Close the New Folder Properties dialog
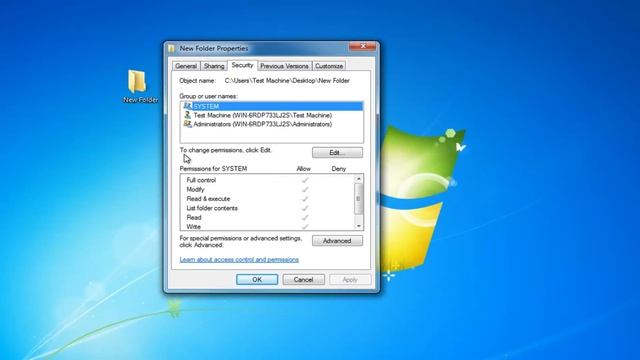The width and height of the screenshot is (640, 360). pyautogui.click(x=362, y=46)
